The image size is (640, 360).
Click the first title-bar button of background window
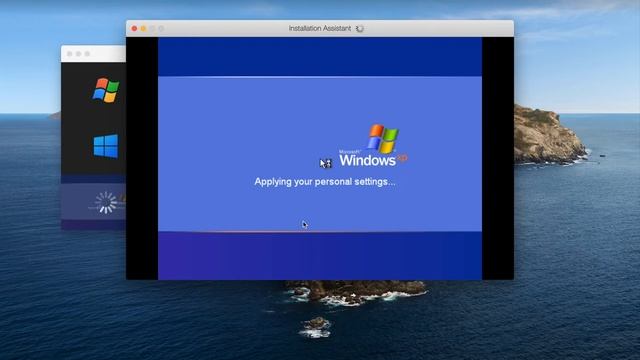[69, 54]
